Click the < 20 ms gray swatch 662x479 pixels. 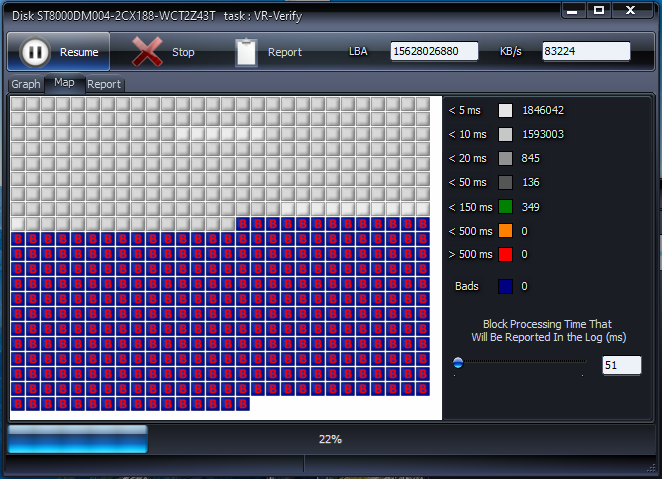505,158
